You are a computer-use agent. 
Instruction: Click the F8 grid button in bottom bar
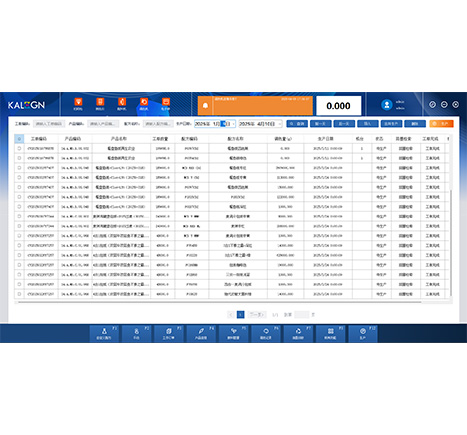coord(330,333)
